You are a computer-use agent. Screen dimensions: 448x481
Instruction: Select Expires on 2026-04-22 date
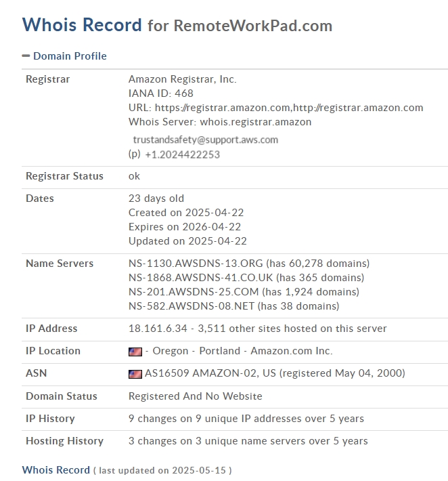pos(185,227)
